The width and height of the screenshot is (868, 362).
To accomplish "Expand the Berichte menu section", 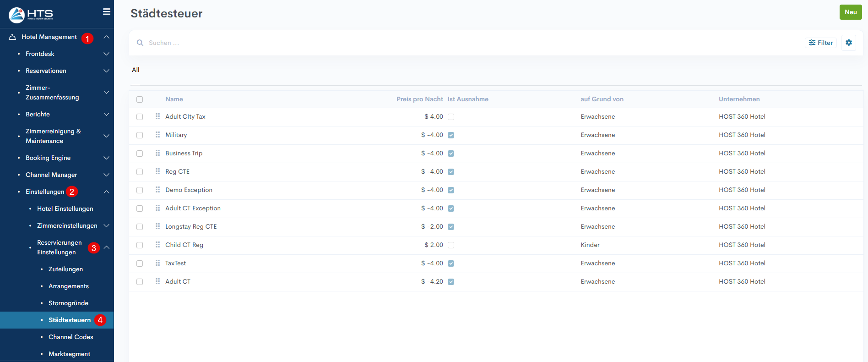I will pos(106,115).
